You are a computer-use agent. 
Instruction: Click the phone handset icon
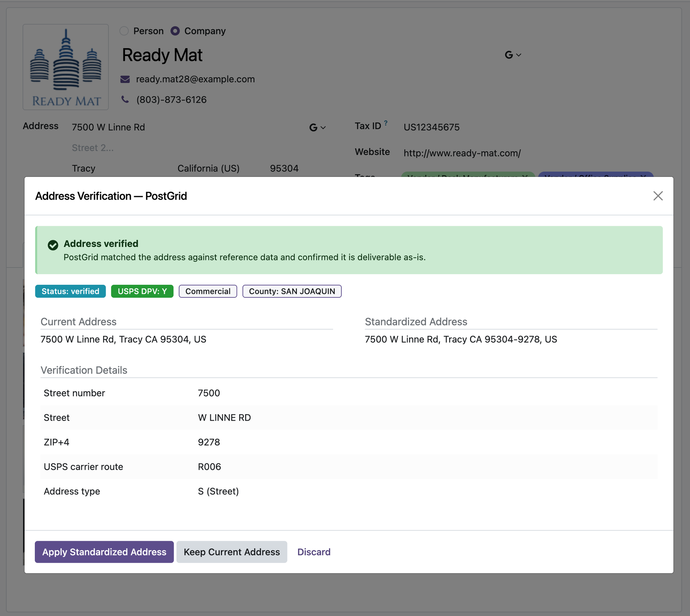(x=125, y=99)
